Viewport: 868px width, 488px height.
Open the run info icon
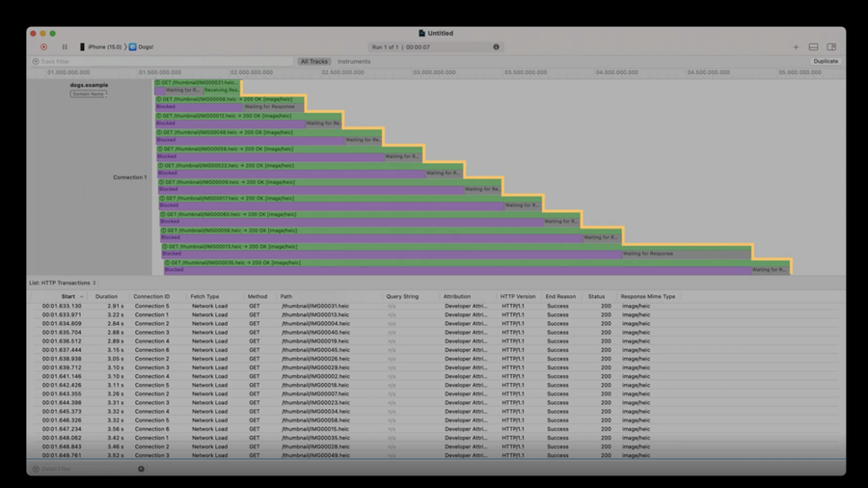[x=496, y=47]
